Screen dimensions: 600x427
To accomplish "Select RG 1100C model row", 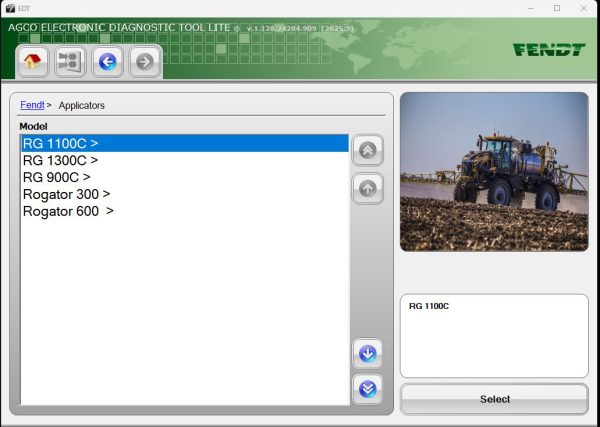I will tap(185, 143).
